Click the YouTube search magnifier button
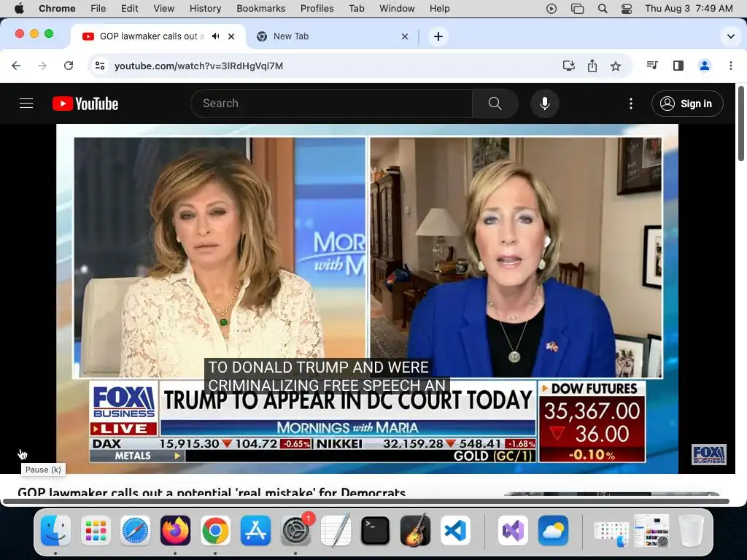The height and width of the screenshot is (560, 747). pyautogui.click(x=495, y=104)
